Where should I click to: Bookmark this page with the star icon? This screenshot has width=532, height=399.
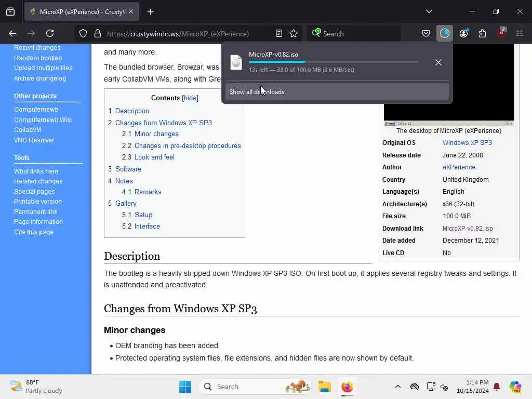(x=294, y=33)
